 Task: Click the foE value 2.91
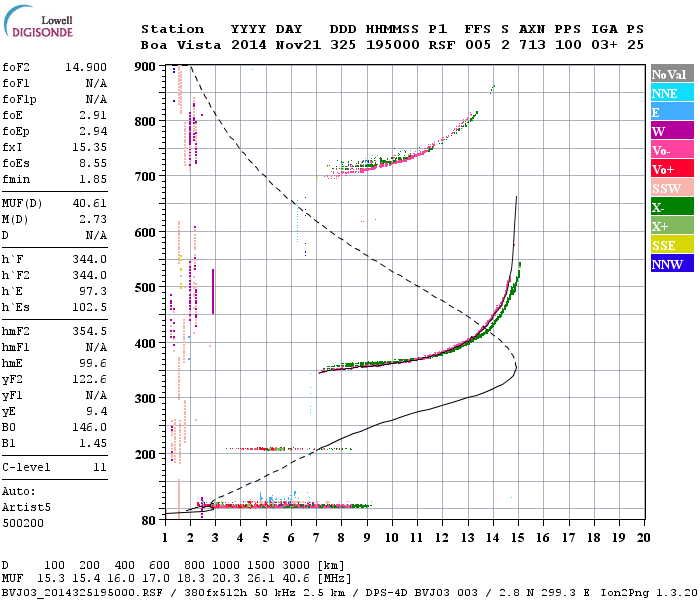pos(93,115)
